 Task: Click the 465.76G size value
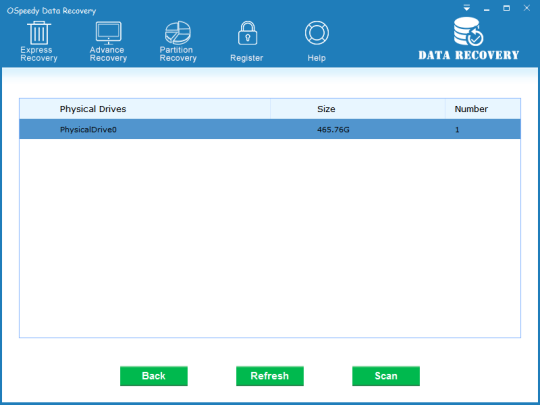(x=333, y=130)
